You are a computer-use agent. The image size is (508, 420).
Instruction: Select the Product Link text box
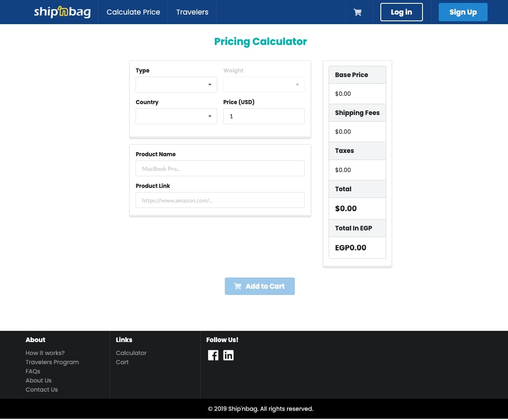click(220, 200)
